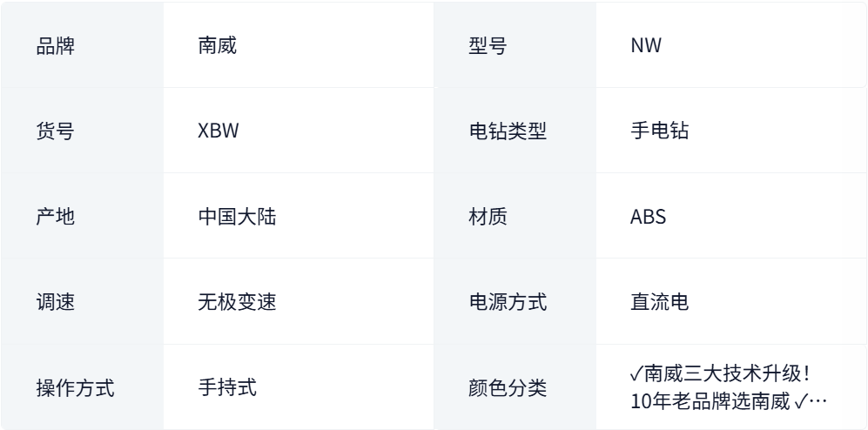The height and width of the screenshot is (430, 868).
Task: Select the 无极变速 value text
Action: click(x=237, y=302)
